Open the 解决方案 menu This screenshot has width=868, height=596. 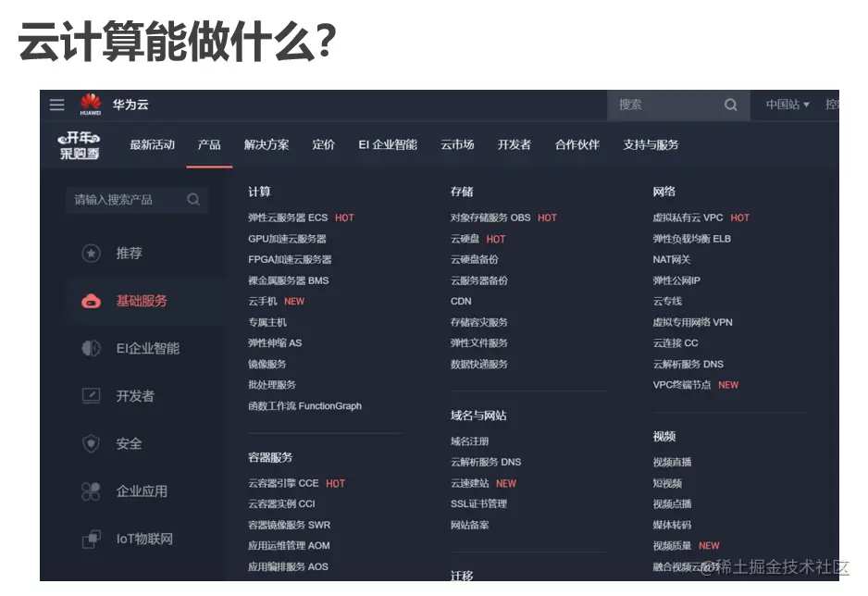pos(267,145)
